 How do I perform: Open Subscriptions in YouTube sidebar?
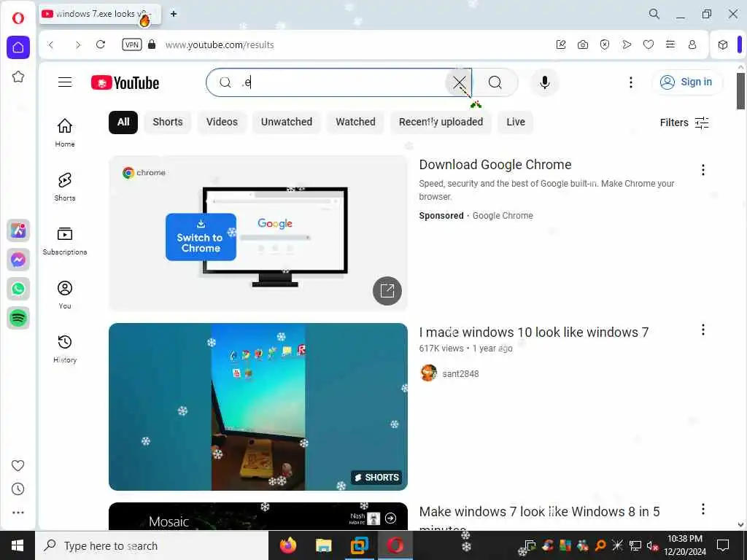click(65, 241)
